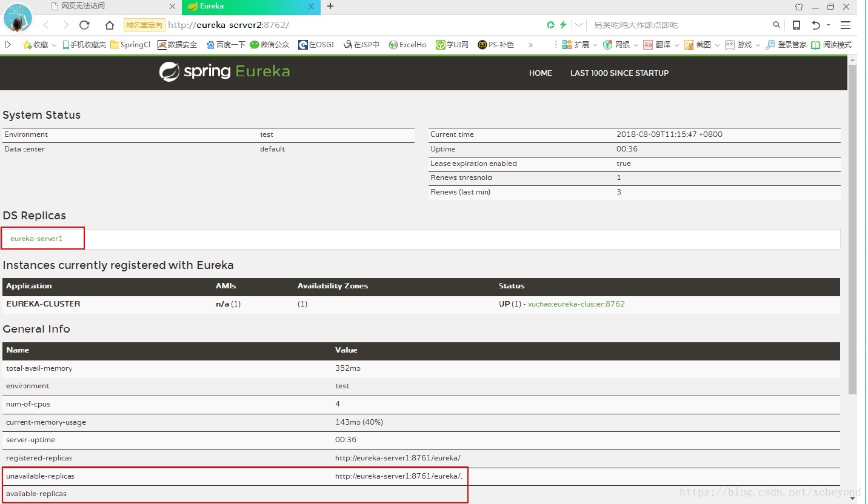
Task: Click the undo closed tab arrow
Action: [816, 25]
